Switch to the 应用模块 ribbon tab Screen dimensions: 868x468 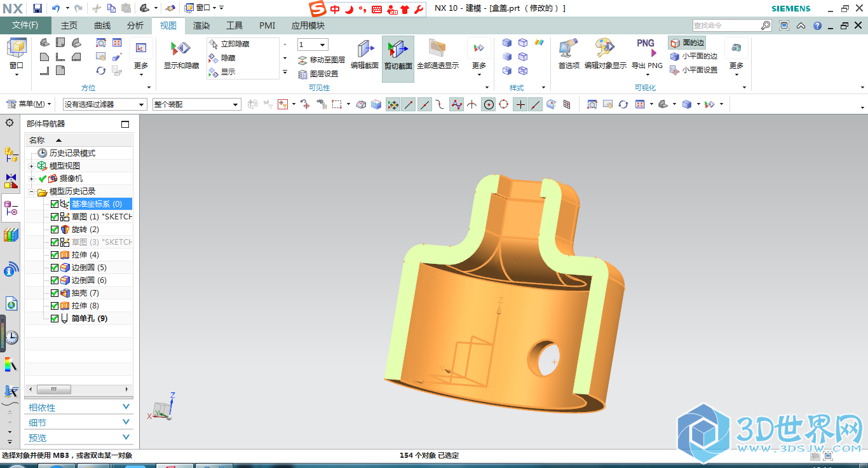click(x=308, y=25)
